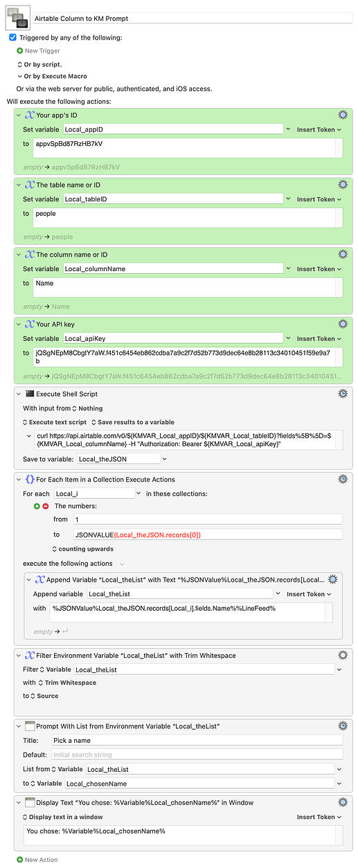Collapse the Execute Shell Script action
The image size is (358, 868).
[19, 394]
